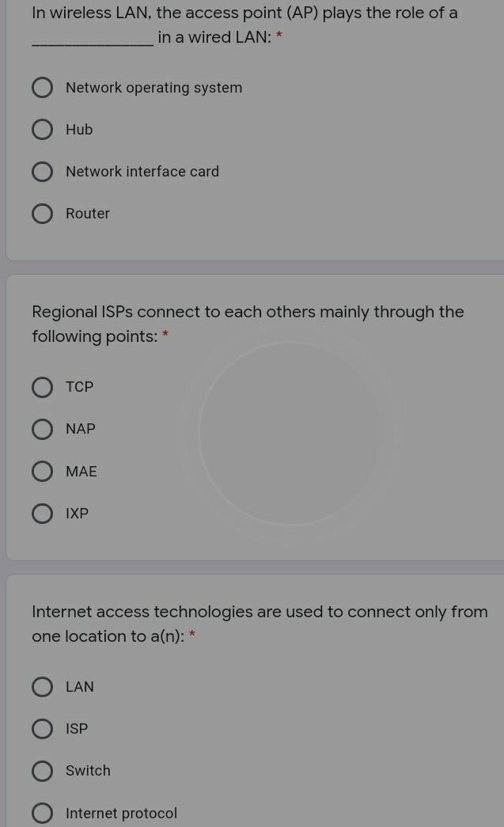Select LAN in the Internet access question
The width and height of the screenshot is (504, 827).
click(42, 687)
